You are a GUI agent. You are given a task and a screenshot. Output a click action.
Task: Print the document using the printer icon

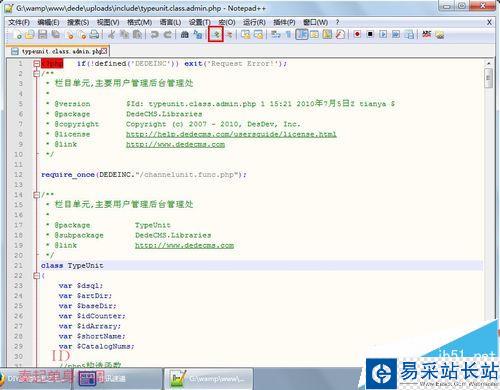coord(95,35)
